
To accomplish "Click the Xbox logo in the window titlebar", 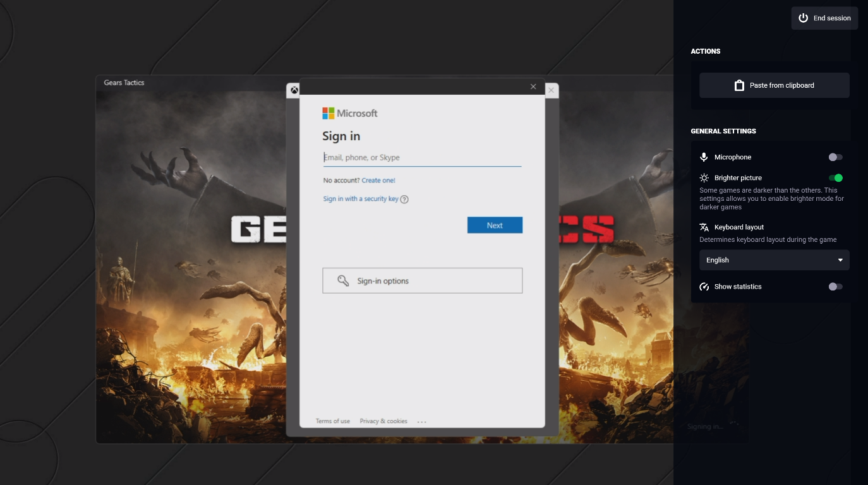I will pos(293,90).
